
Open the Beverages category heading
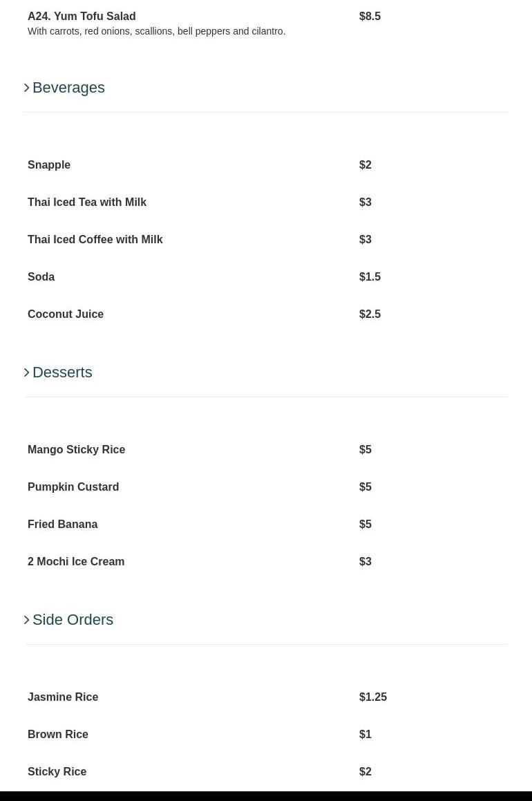tap(68, 88)
